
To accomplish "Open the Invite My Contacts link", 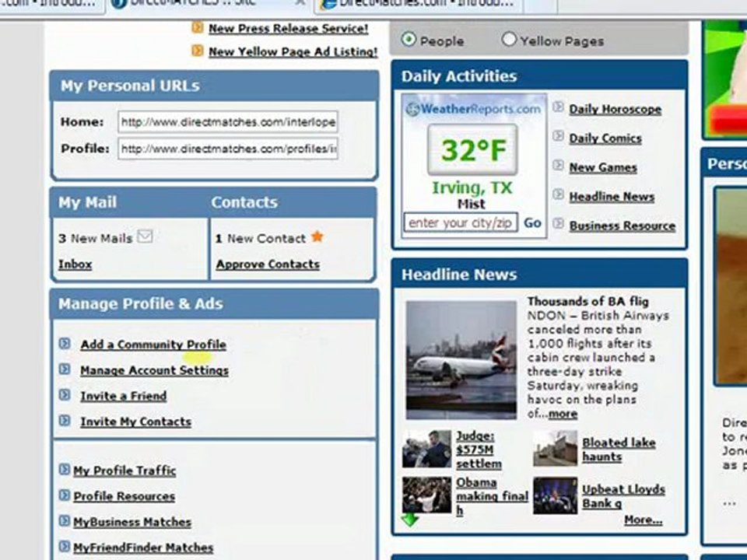I will (135, 422).
